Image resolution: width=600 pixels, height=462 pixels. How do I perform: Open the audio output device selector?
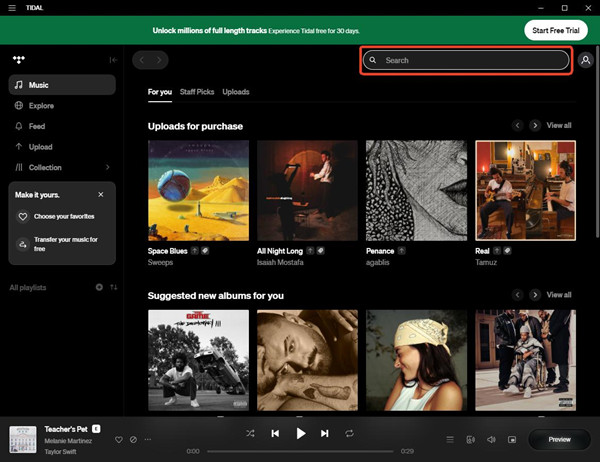tap(471, 439)
